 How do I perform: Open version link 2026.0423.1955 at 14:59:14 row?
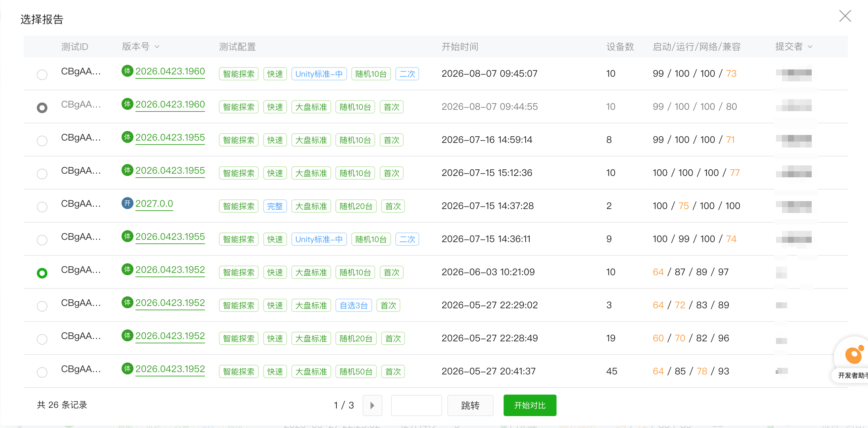(x=170, y=137)
